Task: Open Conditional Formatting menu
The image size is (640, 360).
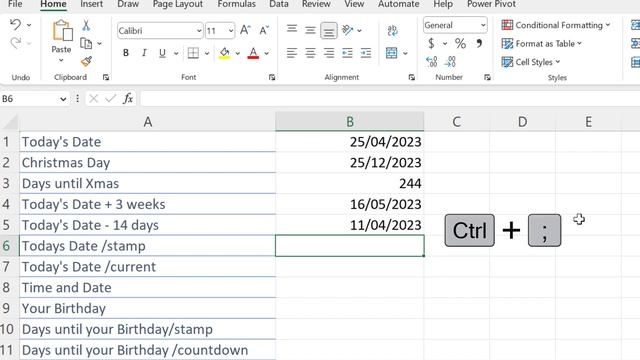Action: (556, 25)
